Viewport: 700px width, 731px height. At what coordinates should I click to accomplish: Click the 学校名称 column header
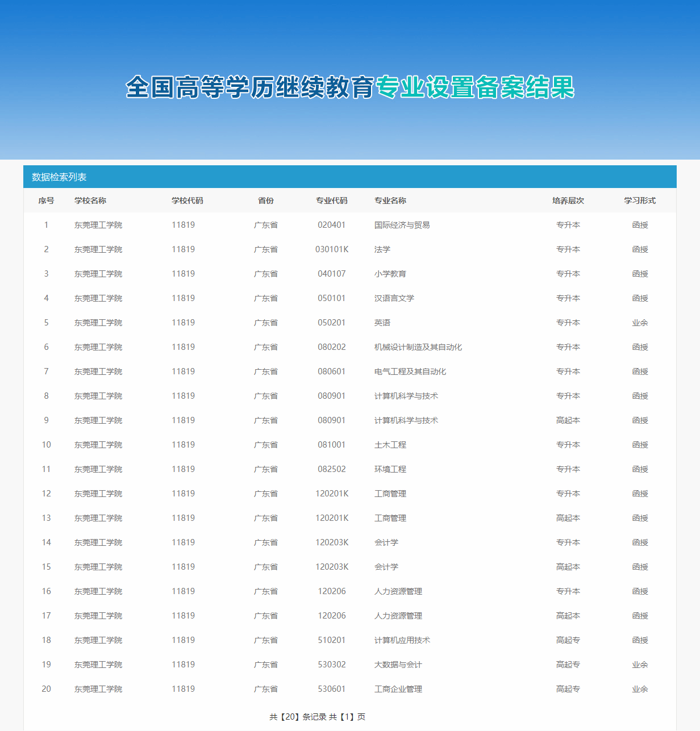90,200
